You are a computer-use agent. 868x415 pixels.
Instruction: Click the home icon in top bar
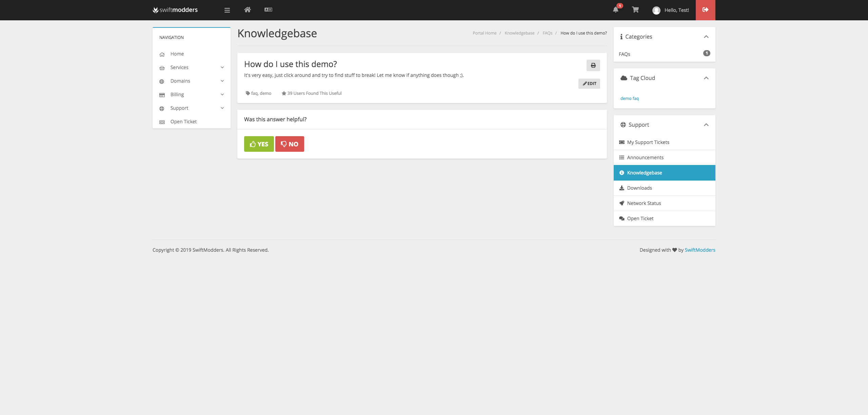coord(248,10)
